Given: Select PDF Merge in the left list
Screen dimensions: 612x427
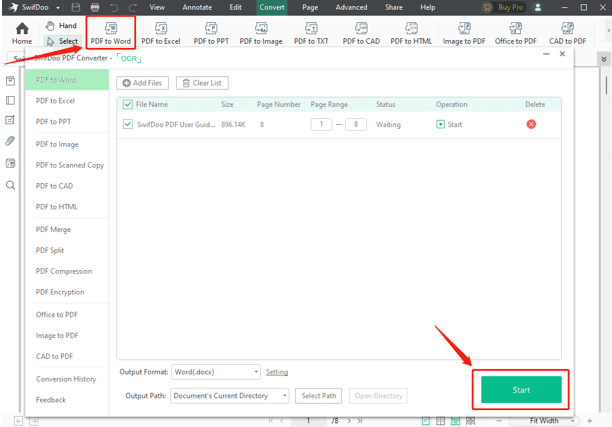Looking at the screenshot, I should tap(53, 229).
